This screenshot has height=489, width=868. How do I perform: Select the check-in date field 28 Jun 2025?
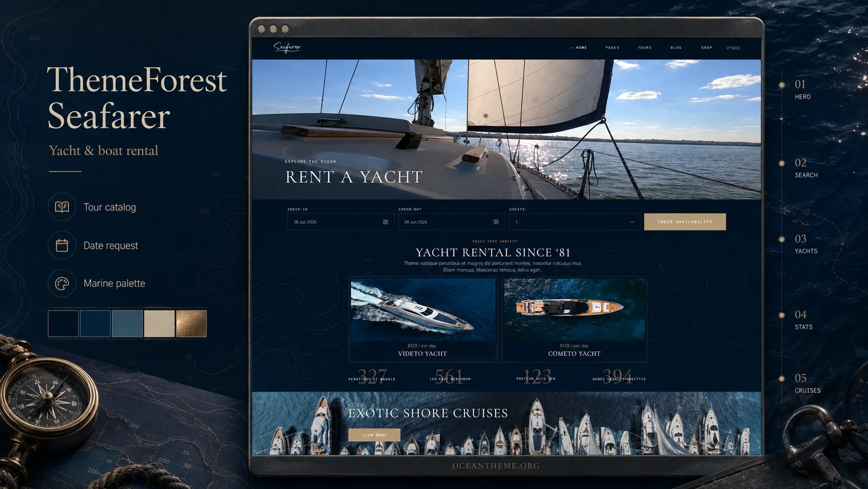[341, 222]
